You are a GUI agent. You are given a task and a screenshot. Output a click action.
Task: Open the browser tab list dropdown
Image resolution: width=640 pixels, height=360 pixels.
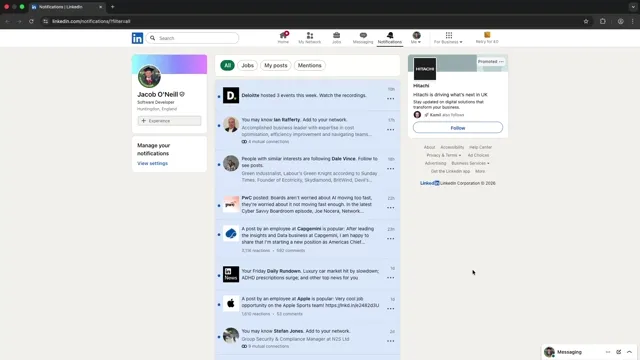click(633, 7)
